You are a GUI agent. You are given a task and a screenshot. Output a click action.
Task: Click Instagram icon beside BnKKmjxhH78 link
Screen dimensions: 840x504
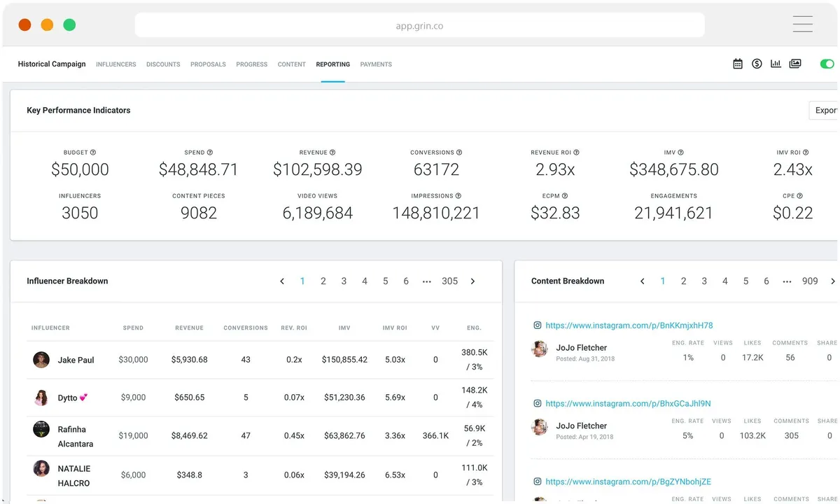pyautogui.click(x=538, y=325)
